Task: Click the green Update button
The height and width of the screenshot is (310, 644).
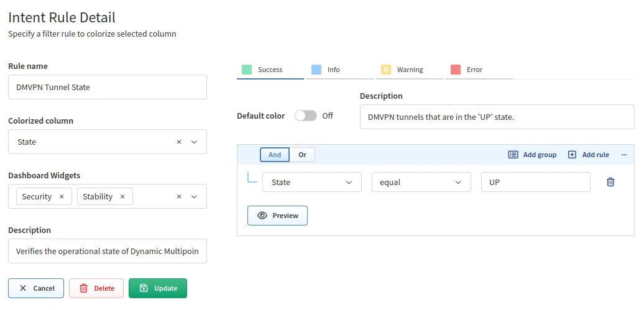Action: click(158, 288)
